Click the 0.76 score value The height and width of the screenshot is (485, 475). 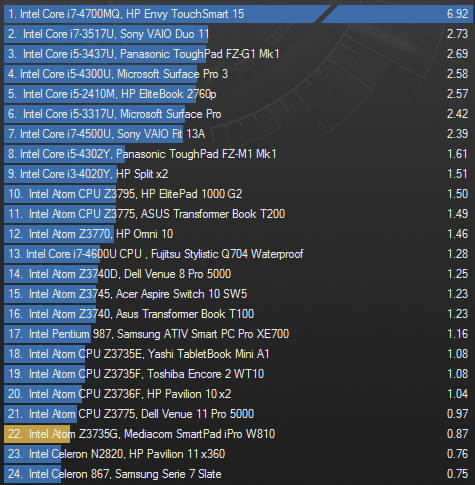click(x=457, y=454)
